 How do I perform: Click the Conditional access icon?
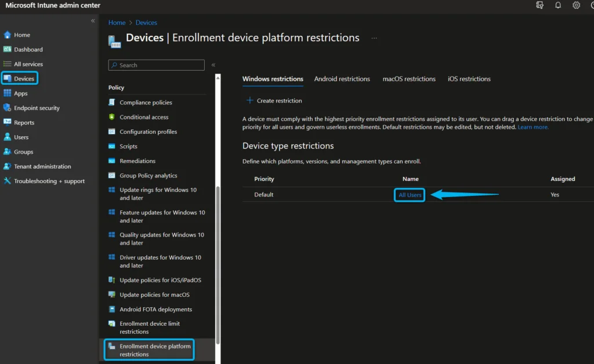click(112, 117)
